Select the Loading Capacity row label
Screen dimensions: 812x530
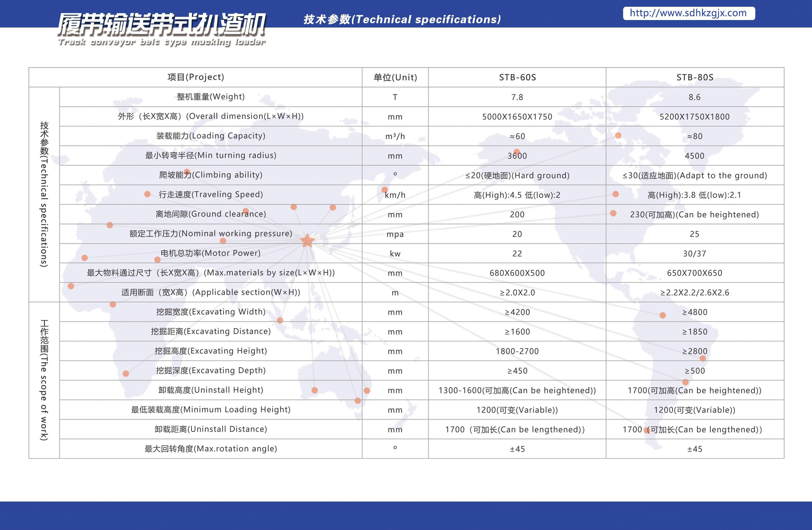click(x=211, y=136)
